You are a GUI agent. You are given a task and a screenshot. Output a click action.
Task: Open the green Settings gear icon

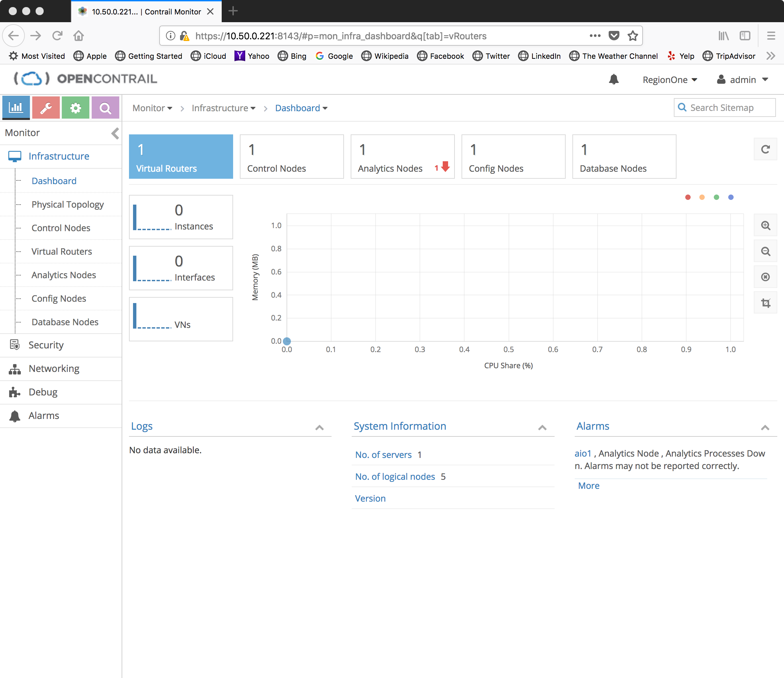click(x=75, y=108)
